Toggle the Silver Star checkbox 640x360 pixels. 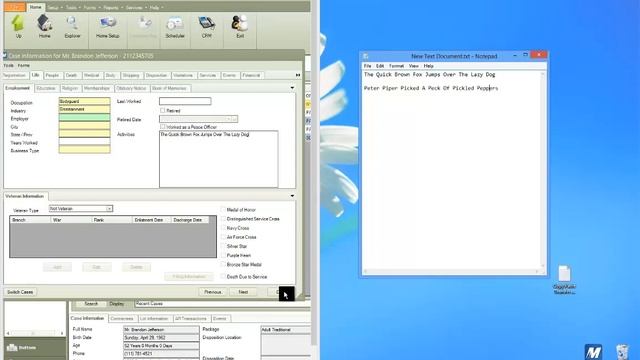(223, 246)
